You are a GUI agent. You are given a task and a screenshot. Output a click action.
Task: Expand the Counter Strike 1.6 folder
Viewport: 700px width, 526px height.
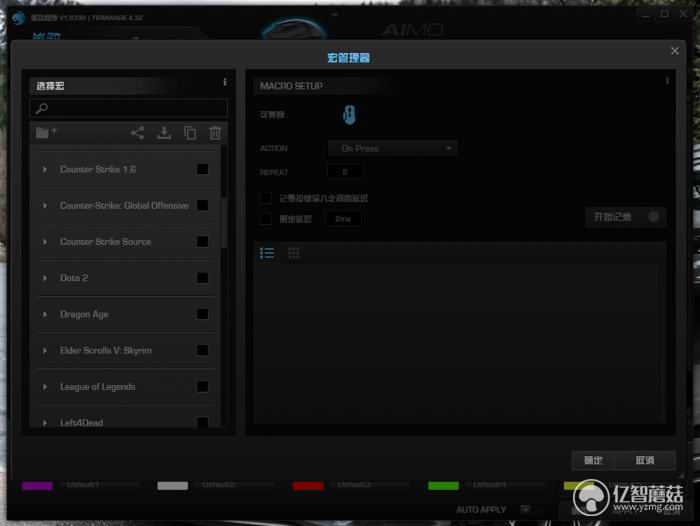point(45,169)
